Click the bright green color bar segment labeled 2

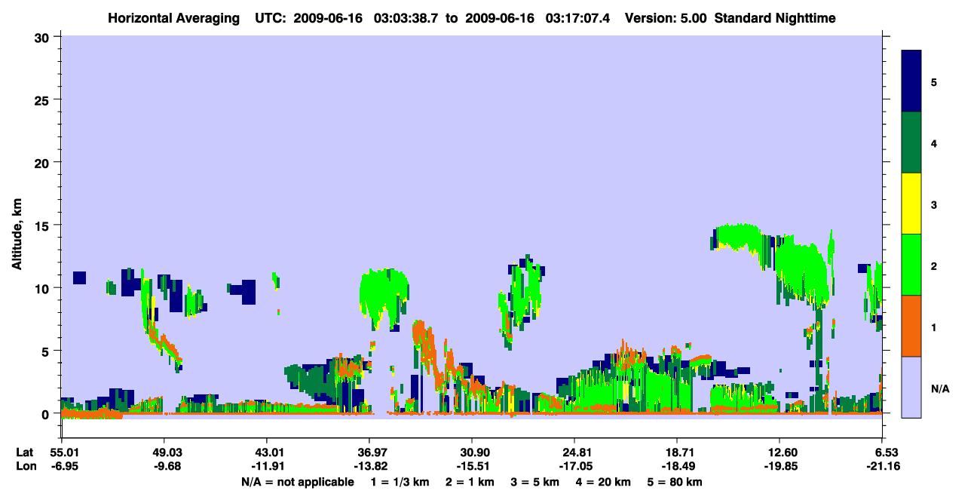(911, 265)
